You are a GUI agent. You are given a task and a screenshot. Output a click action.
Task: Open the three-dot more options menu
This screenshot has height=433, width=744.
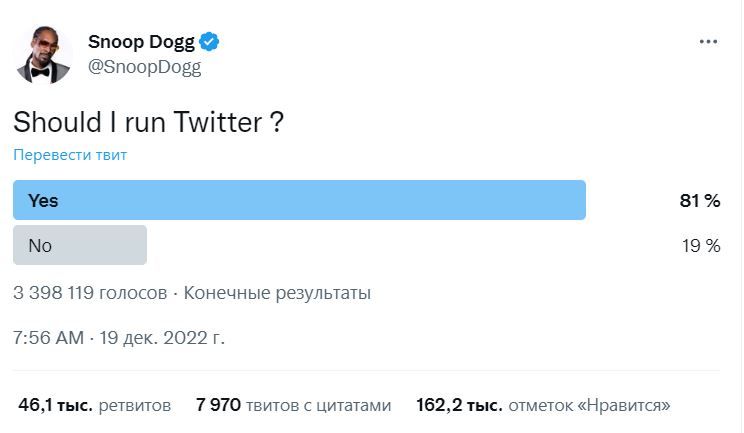point(708,42)
